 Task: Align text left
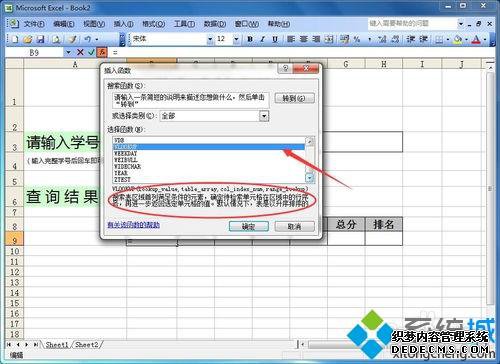point(291,39)
